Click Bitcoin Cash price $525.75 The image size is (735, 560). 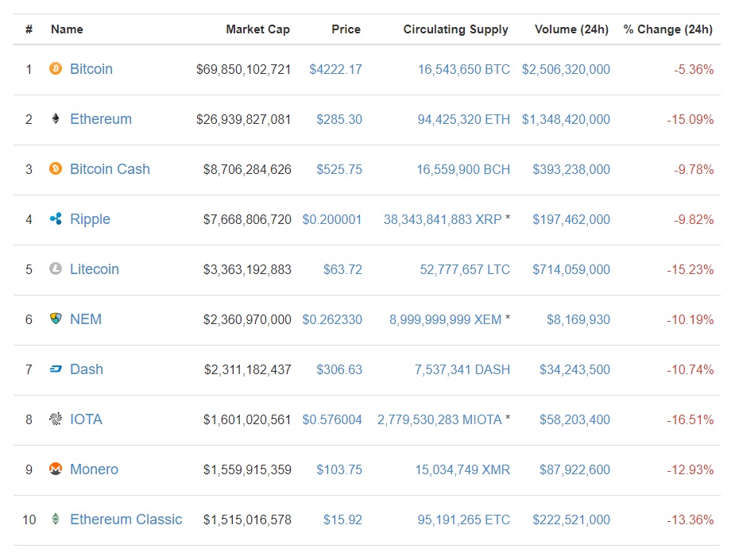click(339, 170)
